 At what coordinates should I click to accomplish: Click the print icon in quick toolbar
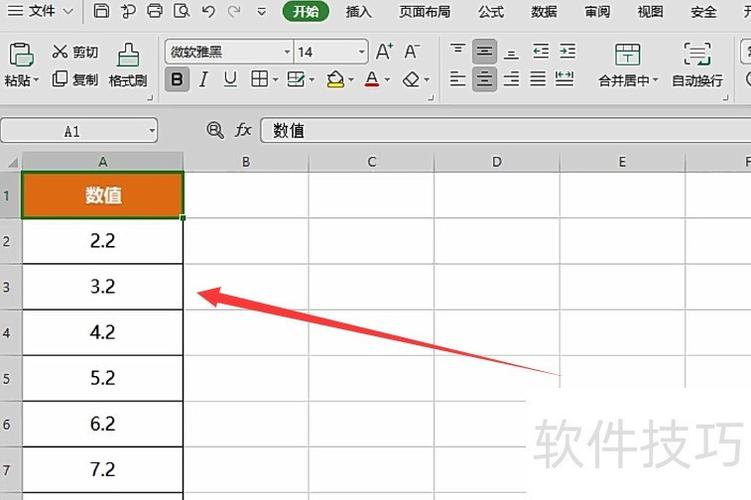(x=154, y=11)
